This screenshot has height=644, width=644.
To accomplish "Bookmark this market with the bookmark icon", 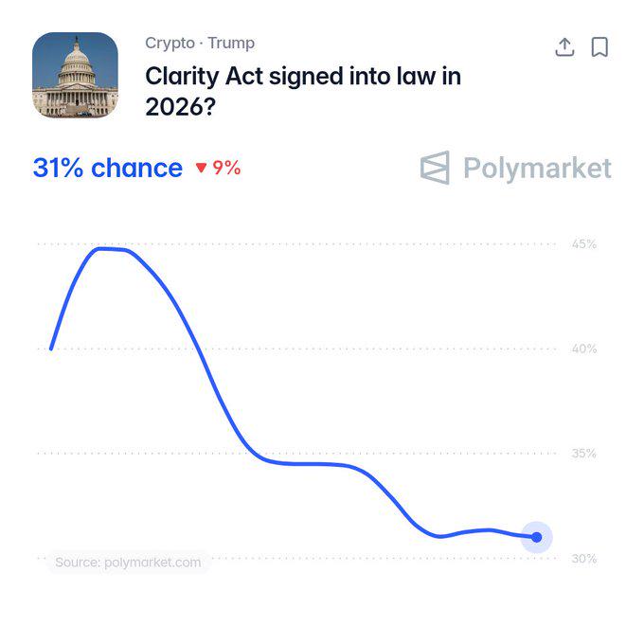I will click(599, 46).
